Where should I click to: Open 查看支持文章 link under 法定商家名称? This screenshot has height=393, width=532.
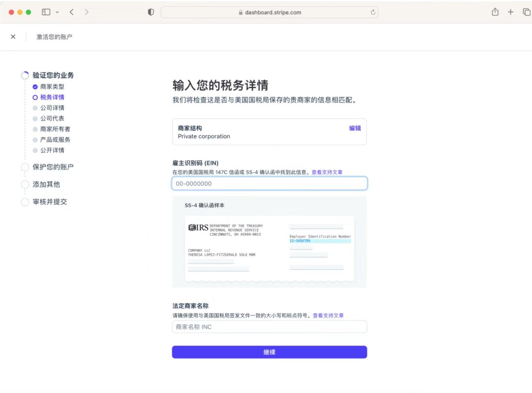pyautogui.click(x=328, y=315)
